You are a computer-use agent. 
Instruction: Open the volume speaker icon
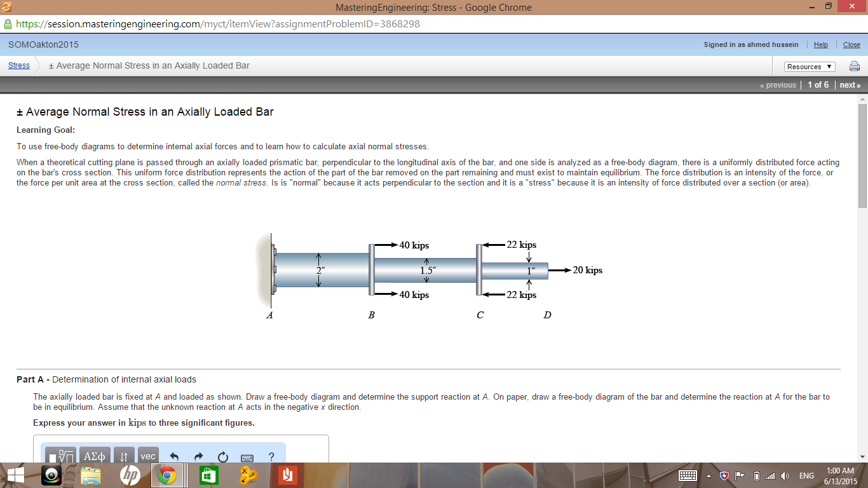(x=785, y=476)
